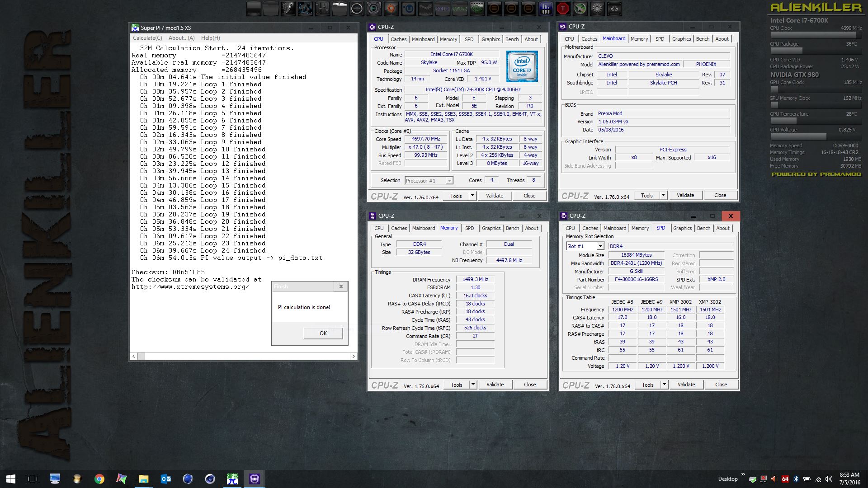Click the camera lens dock icon

pyautogui.click(x=374, y=9)
